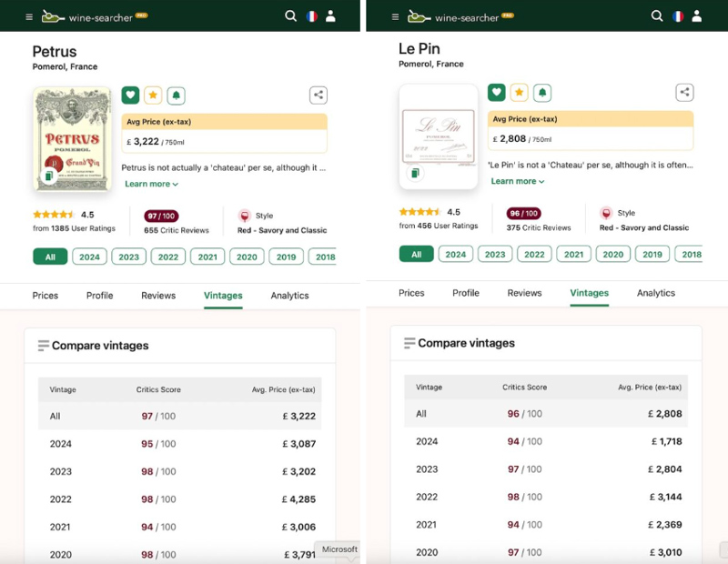Switch to Analytics tab for Petrus
This screenshot has width=728, height=564.
(x=289, y=296)
